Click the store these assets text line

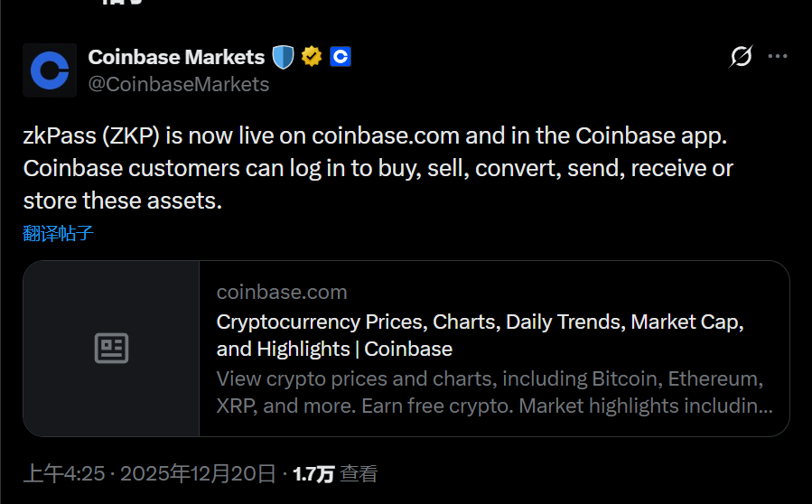pyautogui.click(x=122, y=200)
